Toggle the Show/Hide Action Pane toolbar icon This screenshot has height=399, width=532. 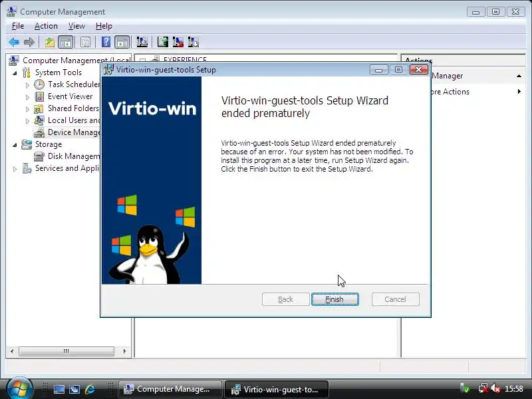[x=122, y=42]
